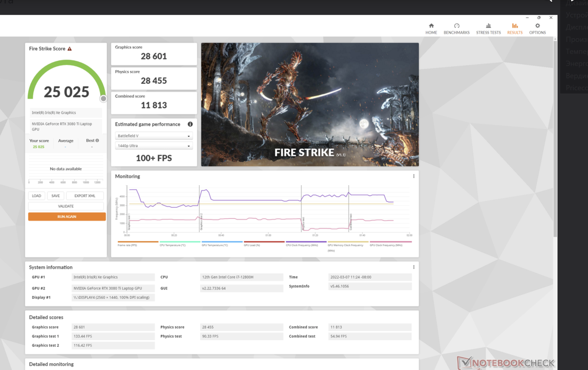588x370 pixels.
Task: Click the GPU #2 field in System information
Action: [113, 288]
